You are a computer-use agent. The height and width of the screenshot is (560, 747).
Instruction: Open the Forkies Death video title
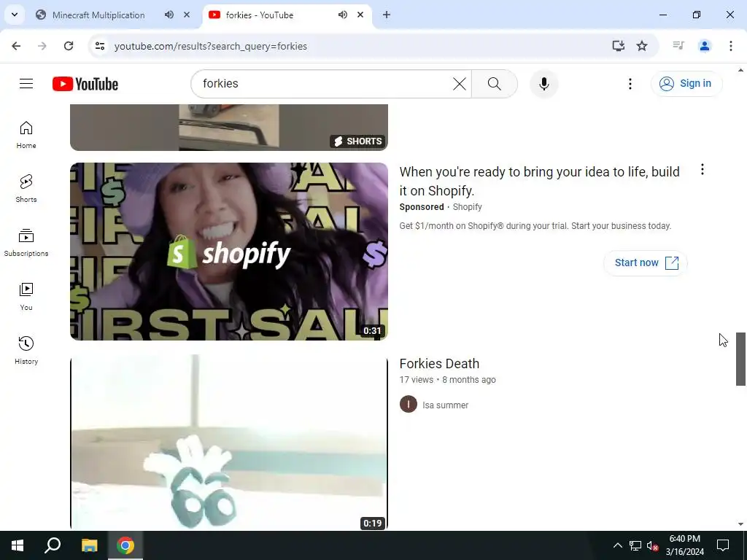tap(439, 364)
